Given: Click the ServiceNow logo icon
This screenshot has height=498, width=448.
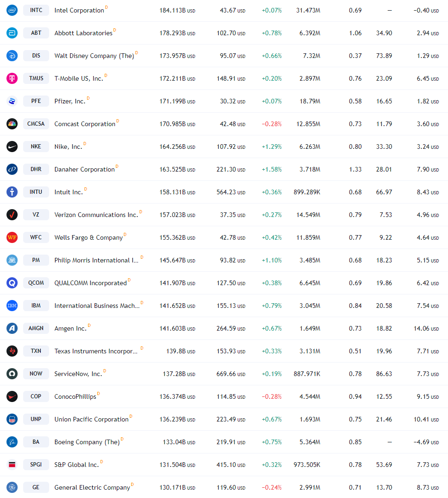Looking at the screenshot, I should (x=12, y=374).
